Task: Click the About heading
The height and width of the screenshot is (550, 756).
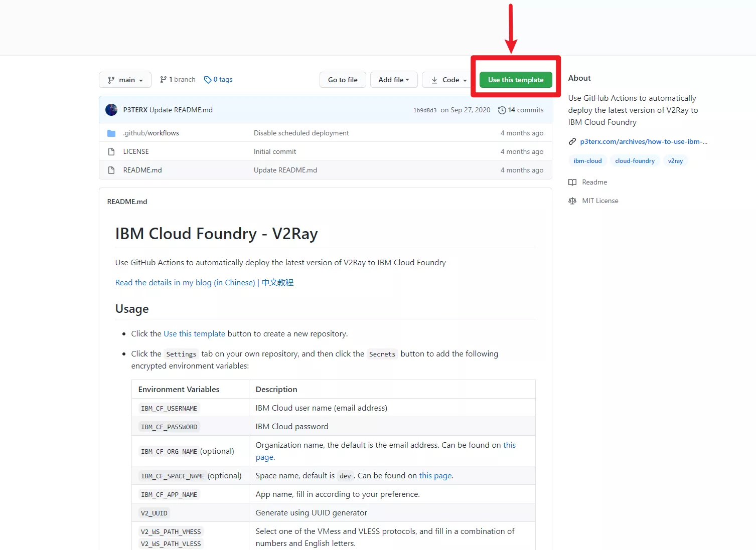Action: [579, 78]
